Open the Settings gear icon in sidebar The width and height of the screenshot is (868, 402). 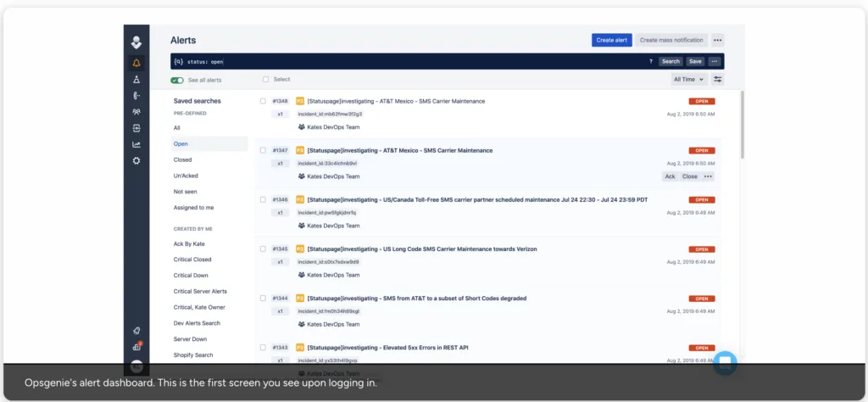pos(136,160)
